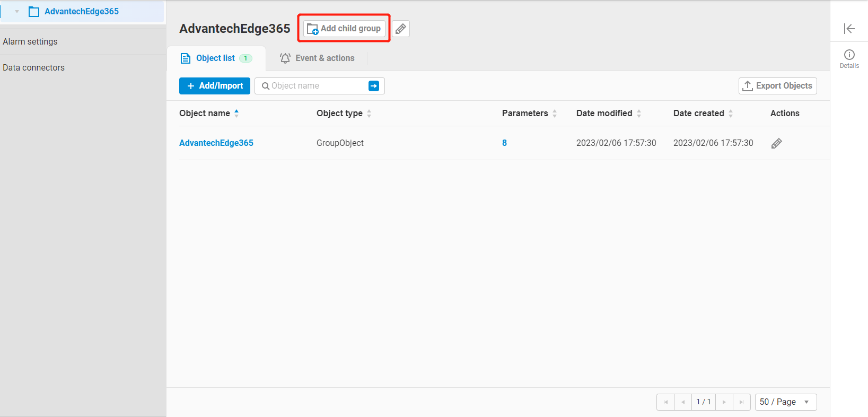
Task: Click the Add child group button
Action: [344, 29]
